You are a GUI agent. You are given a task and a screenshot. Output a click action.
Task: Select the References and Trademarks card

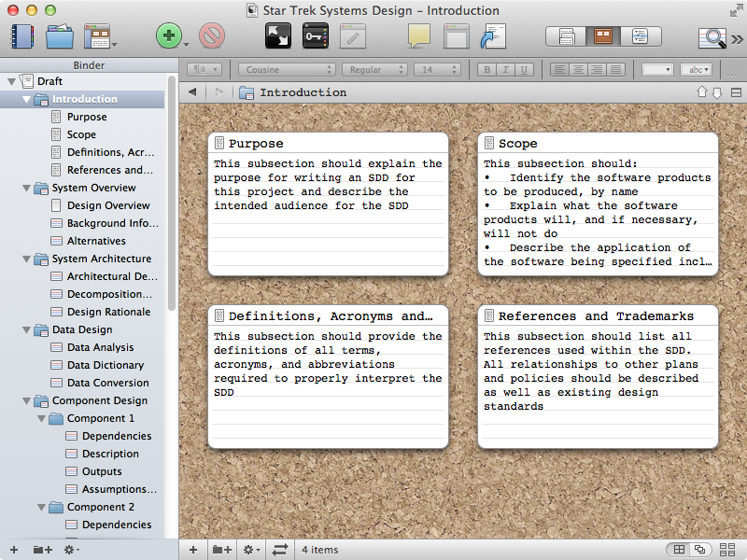(x=598, y=377)
